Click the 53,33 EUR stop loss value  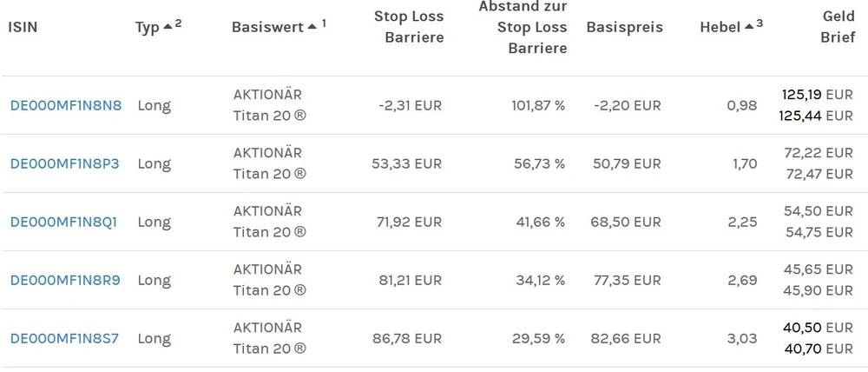click(410, 163)
